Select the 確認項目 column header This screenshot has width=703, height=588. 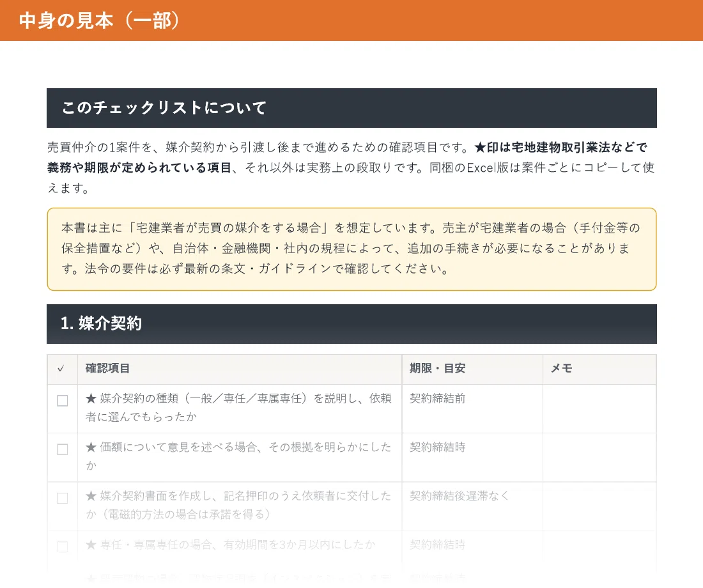point(107,368)
